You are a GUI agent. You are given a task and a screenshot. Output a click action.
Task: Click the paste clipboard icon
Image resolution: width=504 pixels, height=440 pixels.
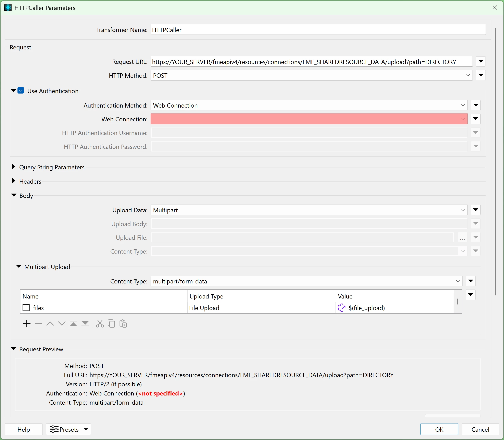pos(123,324)
